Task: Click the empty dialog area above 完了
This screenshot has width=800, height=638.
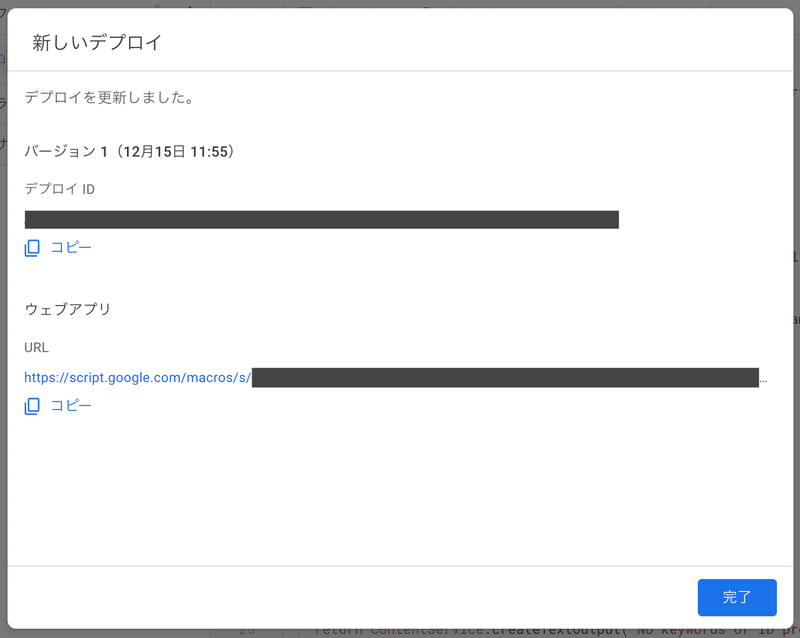Action: click(400, 490)
